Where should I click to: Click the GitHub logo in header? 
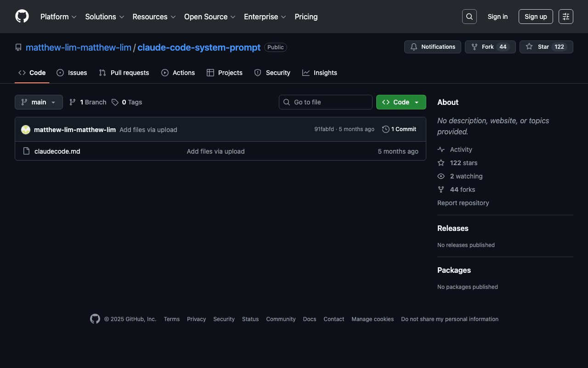tap(22, 17)
